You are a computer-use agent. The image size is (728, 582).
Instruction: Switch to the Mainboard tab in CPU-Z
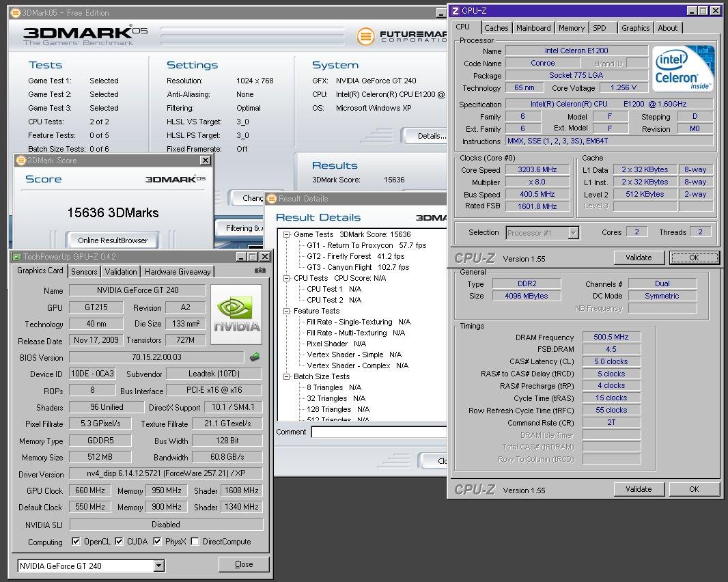click(533, 28)
